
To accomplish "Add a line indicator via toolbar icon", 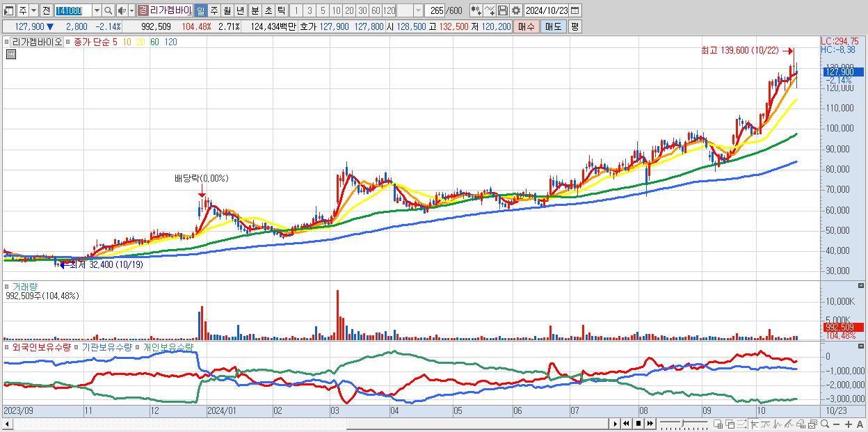I will (x=489, y=10).
